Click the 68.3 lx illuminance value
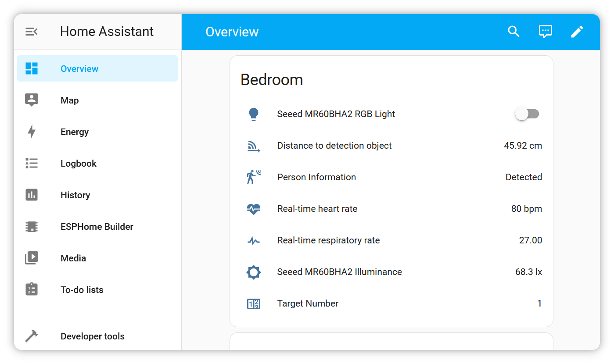 click(x=529, y=272)
